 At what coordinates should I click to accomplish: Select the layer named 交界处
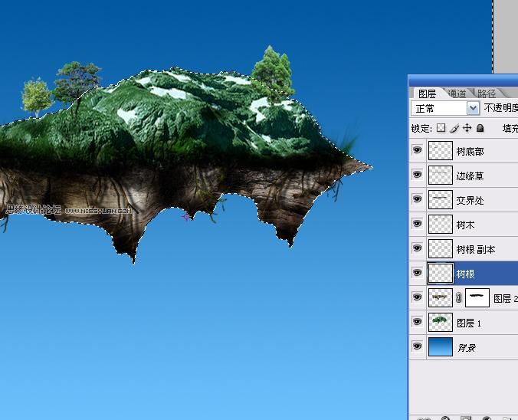point(470,200)
